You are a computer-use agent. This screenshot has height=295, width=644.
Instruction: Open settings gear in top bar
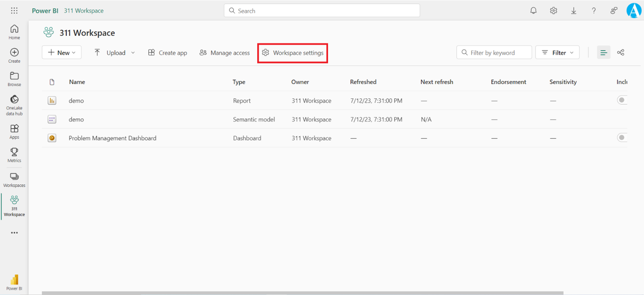553,11
